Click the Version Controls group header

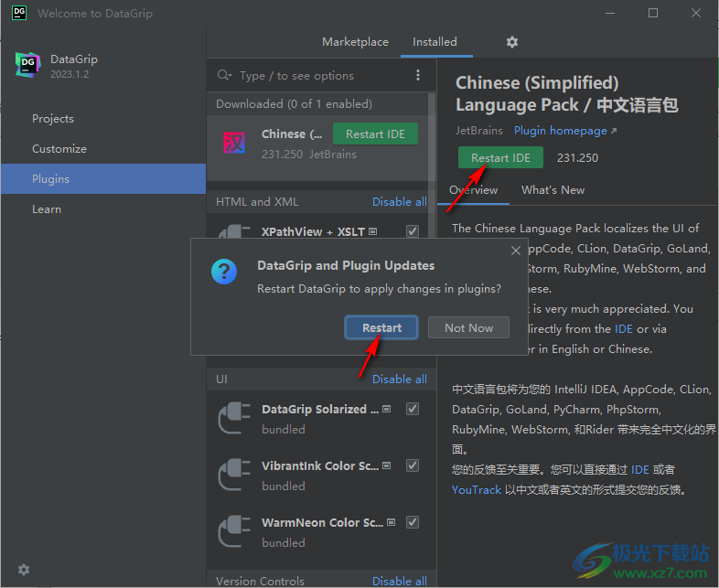point(260,581)
